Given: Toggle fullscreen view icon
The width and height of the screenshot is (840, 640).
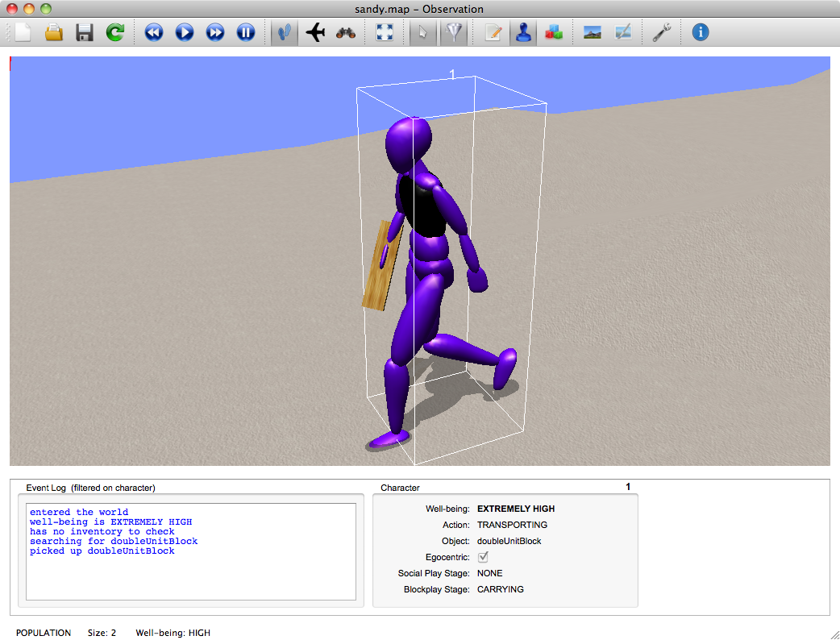Looking at the screenshot, I should pos(385,33).
